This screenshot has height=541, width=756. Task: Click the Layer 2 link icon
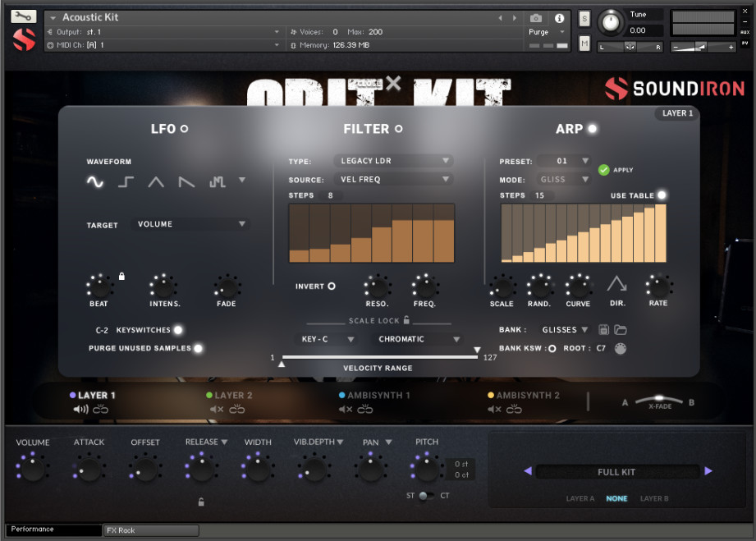[237, 410]
